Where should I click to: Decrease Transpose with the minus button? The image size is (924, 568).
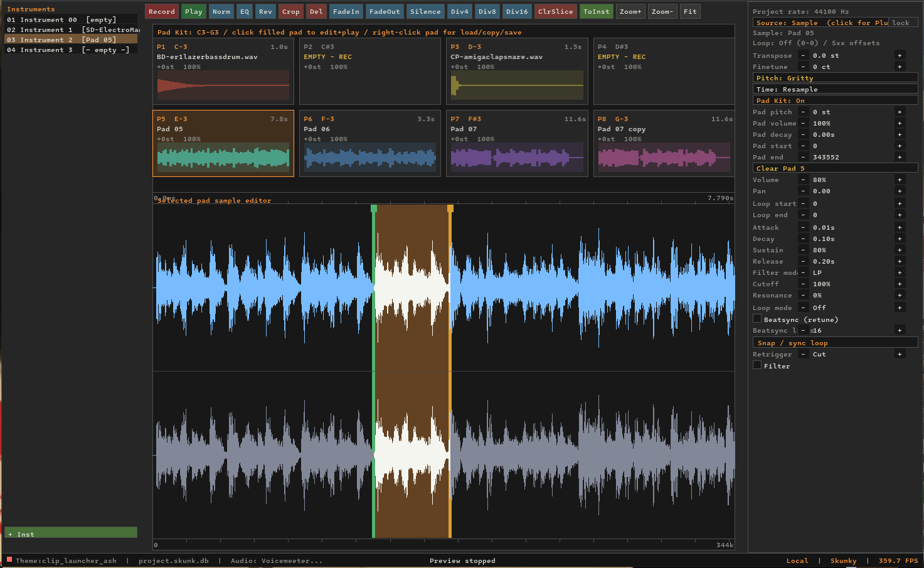point(803,55)
